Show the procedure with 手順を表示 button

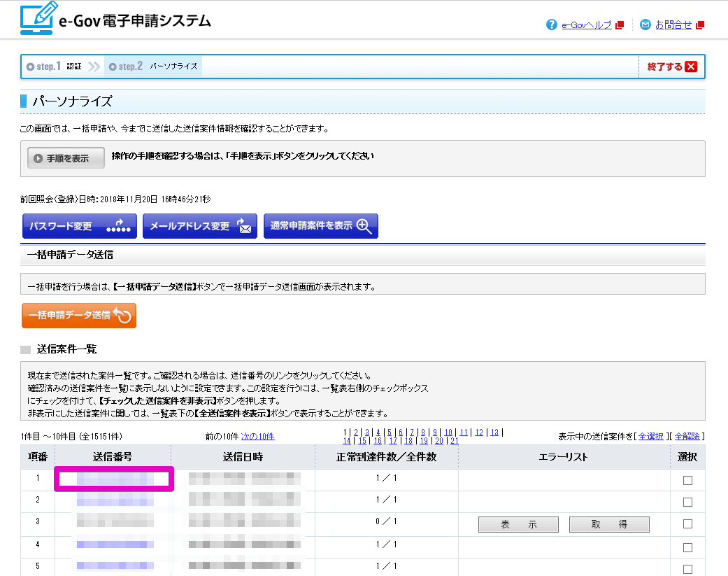(x=66, y=158)
